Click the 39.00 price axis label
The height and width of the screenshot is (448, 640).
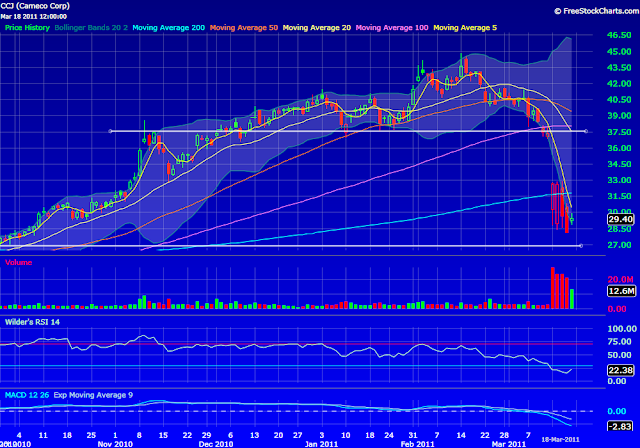point(619,116)
